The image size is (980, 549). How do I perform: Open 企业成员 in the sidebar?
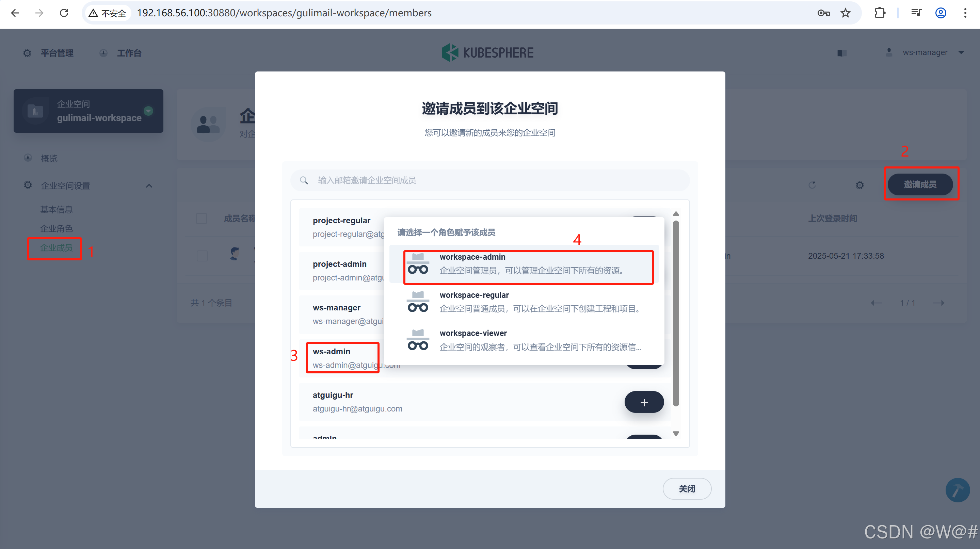point(56,248)
